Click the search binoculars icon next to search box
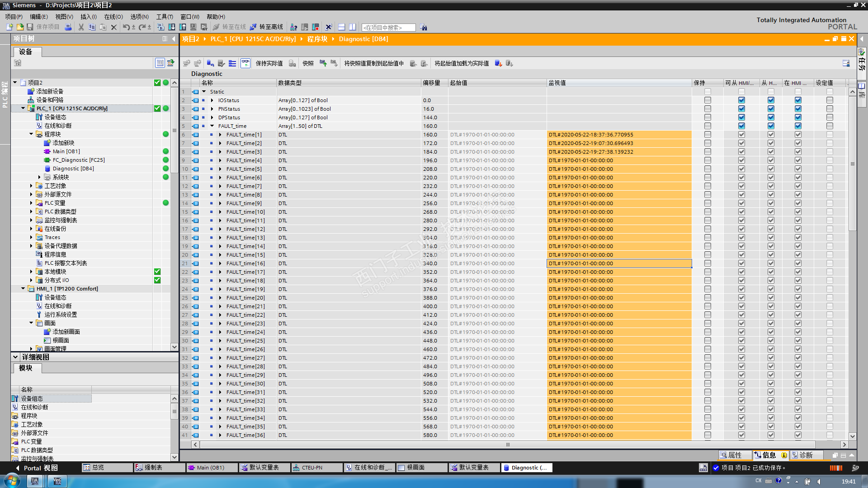Viewport: 868px width, 488px height. point(424,28)
